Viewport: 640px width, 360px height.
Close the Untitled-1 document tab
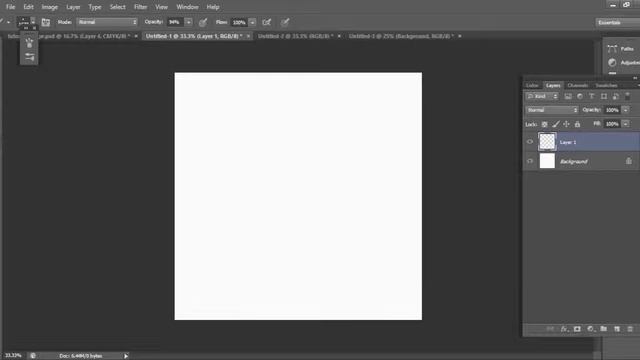248,36
